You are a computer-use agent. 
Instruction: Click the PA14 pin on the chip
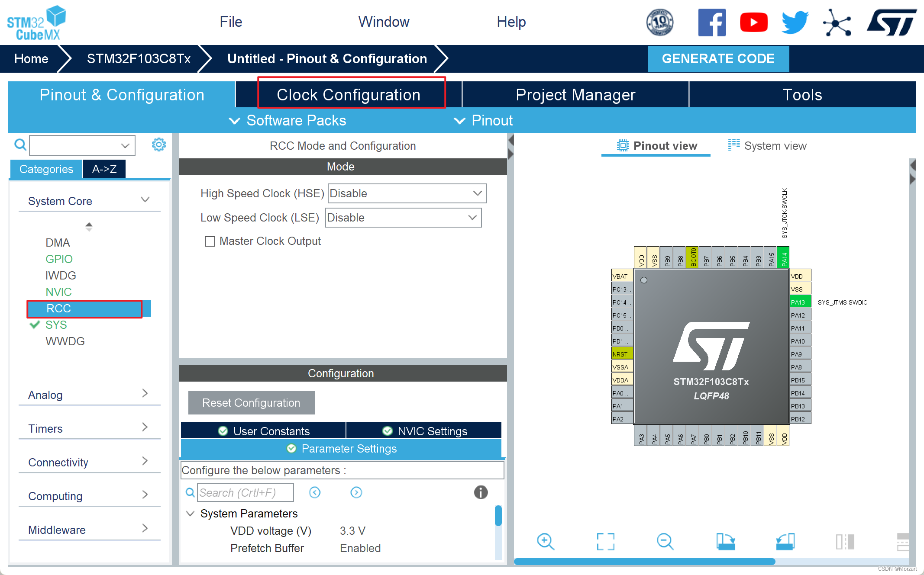783,257
